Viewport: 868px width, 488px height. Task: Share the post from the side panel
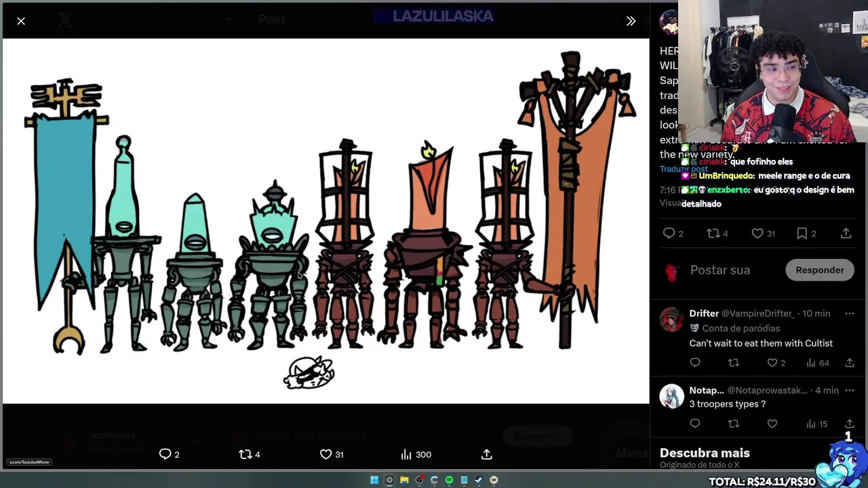[846, 233]
